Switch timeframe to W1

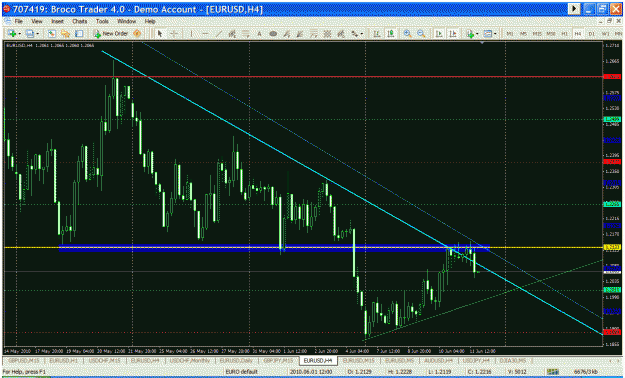(606, 34)
